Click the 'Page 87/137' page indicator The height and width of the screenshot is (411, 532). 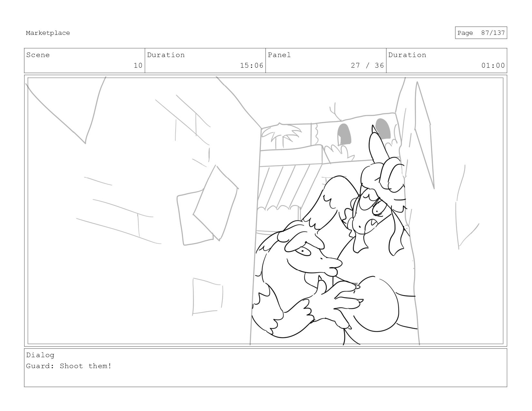[x=481, y=33]
